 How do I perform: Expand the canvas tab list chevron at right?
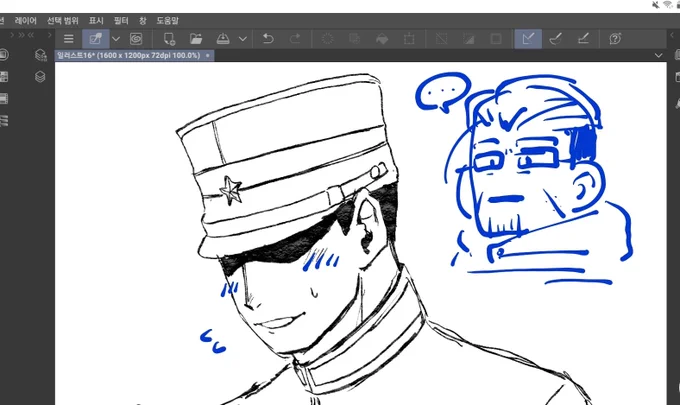click(x=658, y=56)
